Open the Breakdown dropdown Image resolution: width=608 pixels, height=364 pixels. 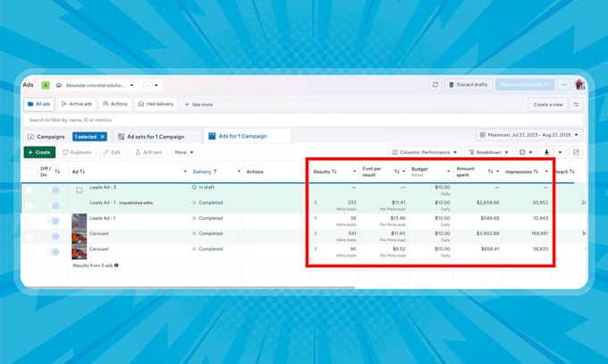[488, 152]
